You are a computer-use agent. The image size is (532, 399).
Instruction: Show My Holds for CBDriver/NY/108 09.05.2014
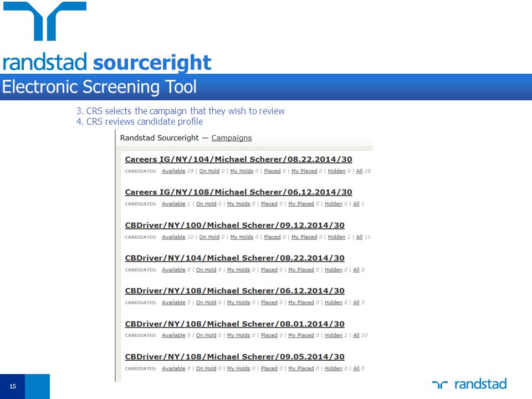[x=238, y=369]
